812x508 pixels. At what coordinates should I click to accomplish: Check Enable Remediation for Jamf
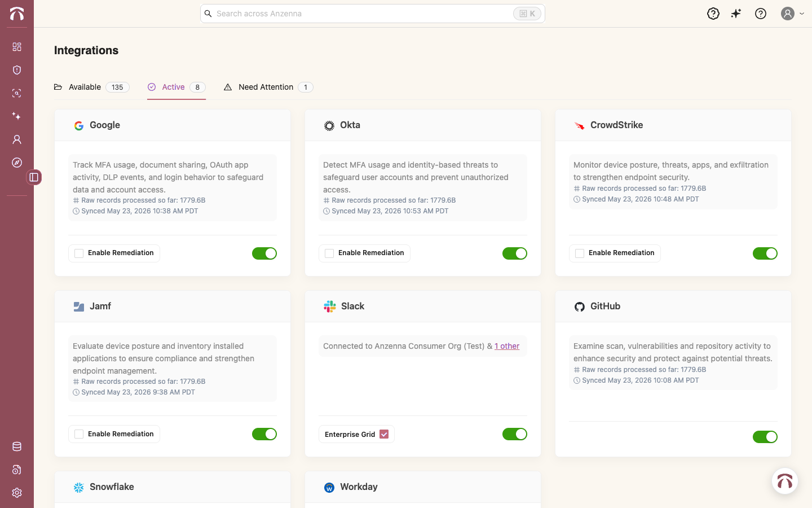pyautogui.click(x=79, y=434)
